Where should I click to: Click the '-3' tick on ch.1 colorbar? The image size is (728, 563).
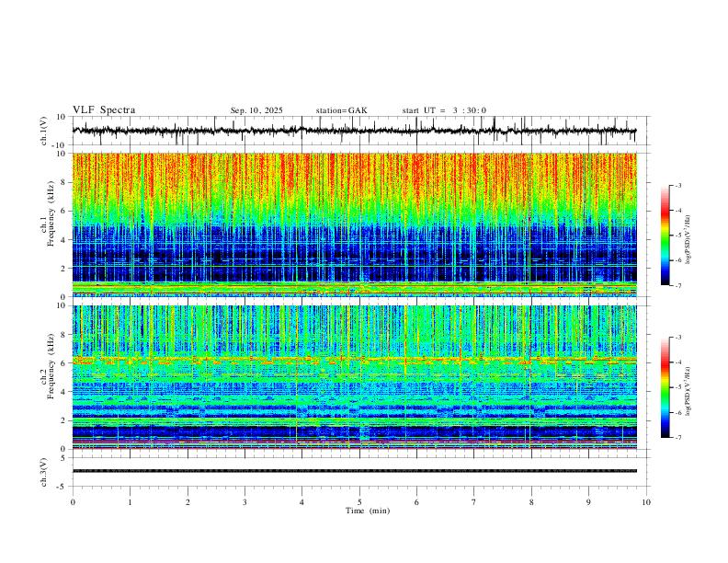(x=678, y=185)
